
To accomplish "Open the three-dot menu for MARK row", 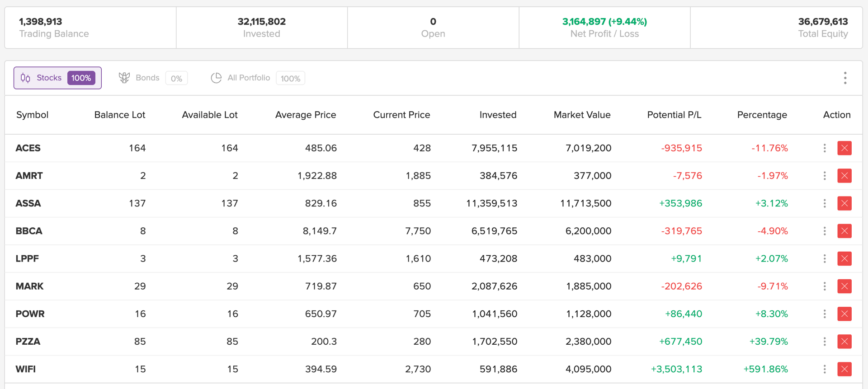I will tap(825, 286).
